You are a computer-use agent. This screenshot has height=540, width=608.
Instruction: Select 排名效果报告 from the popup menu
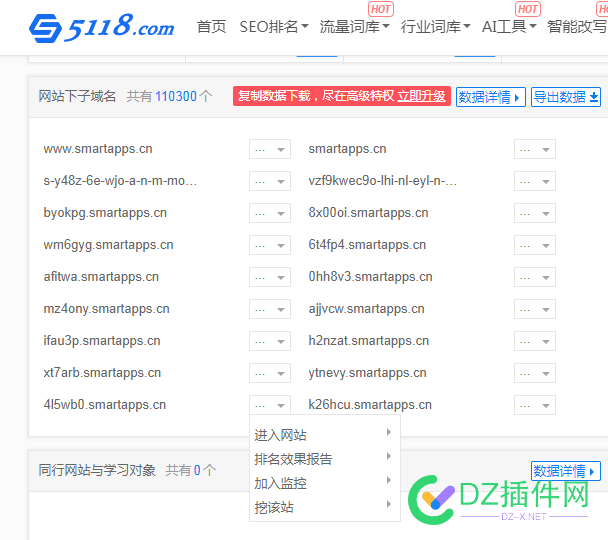point(325,459)
